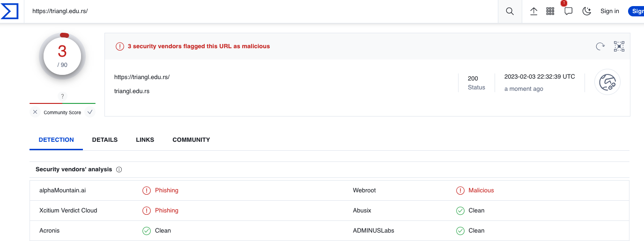
Task: Click the Community Score label
Action: [62, 113]
